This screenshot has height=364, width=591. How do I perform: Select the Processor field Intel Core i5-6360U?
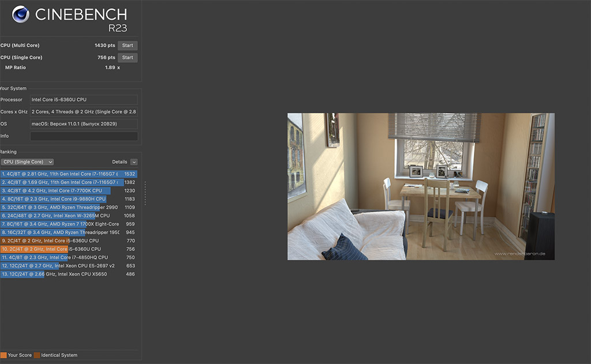[x=84, y=100]
